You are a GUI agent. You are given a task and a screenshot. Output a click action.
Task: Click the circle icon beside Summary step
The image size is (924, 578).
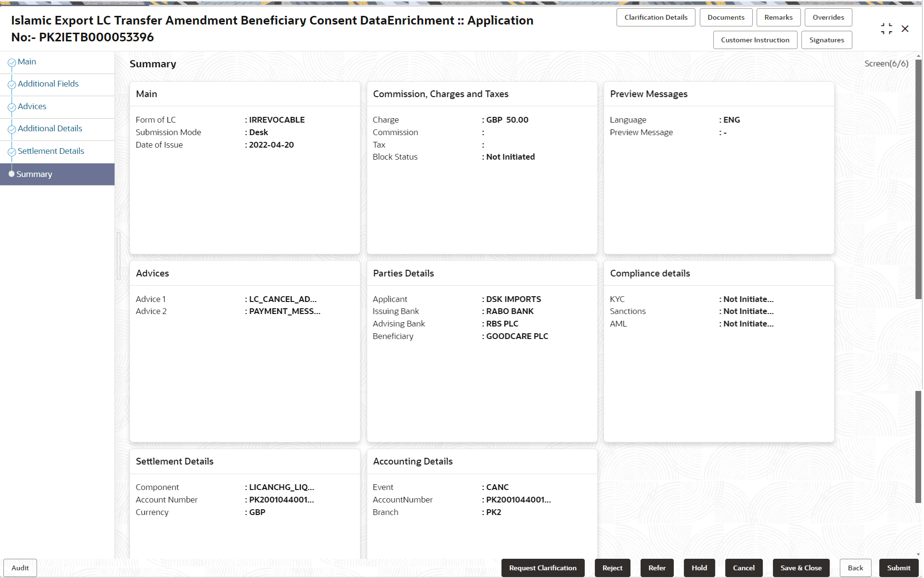pyautogui.click(x=12, y=174)
